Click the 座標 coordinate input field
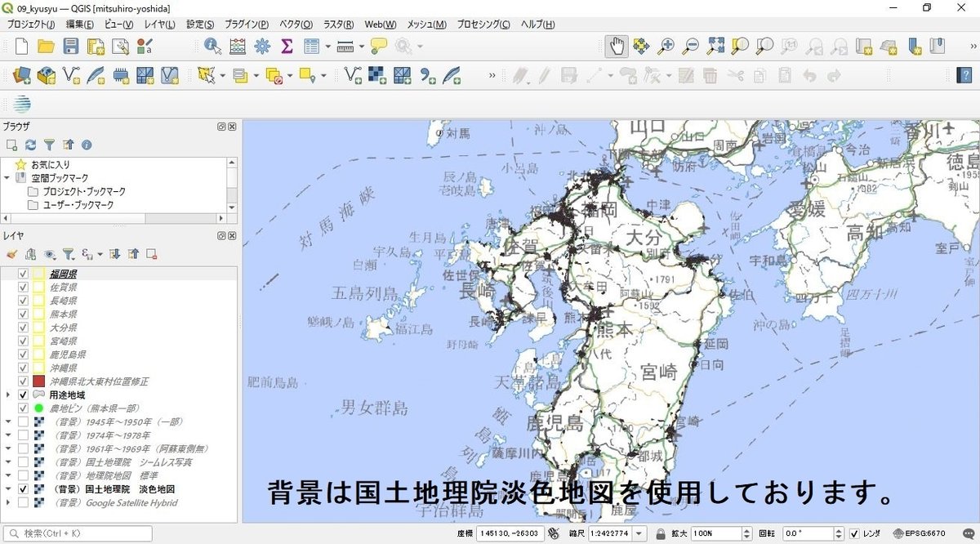This screenshot has height=544, width=980. point(510,533)
